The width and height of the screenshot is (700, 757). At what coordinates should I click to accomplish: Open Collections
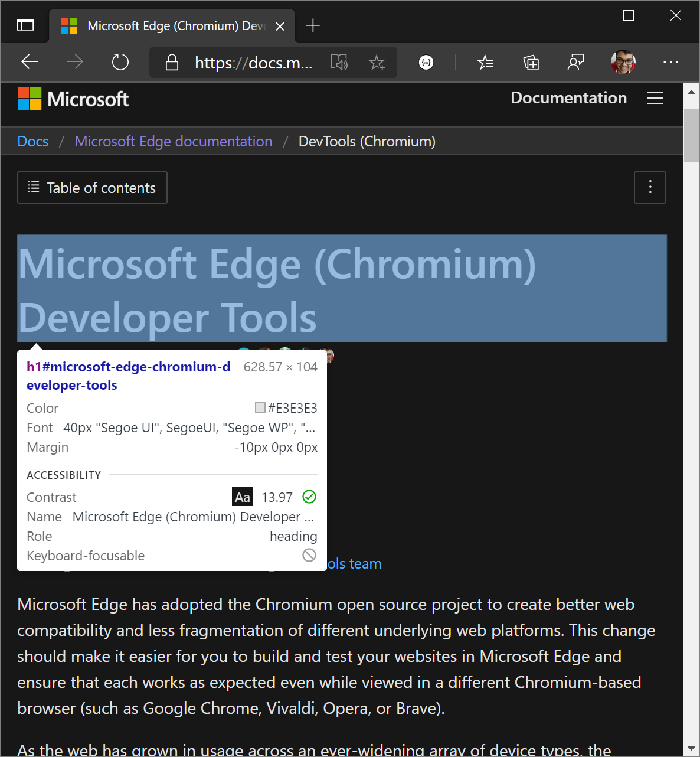(x=531, y=62)
